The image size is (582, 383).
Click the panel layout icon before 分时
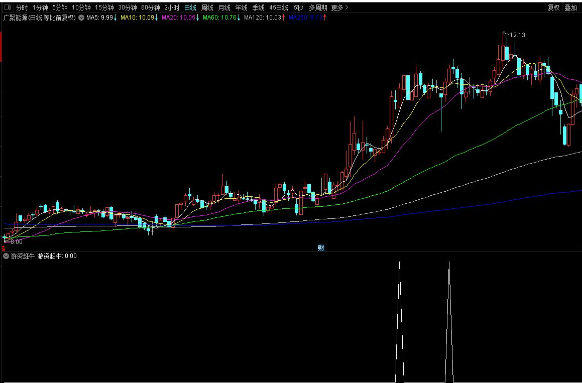8,7
